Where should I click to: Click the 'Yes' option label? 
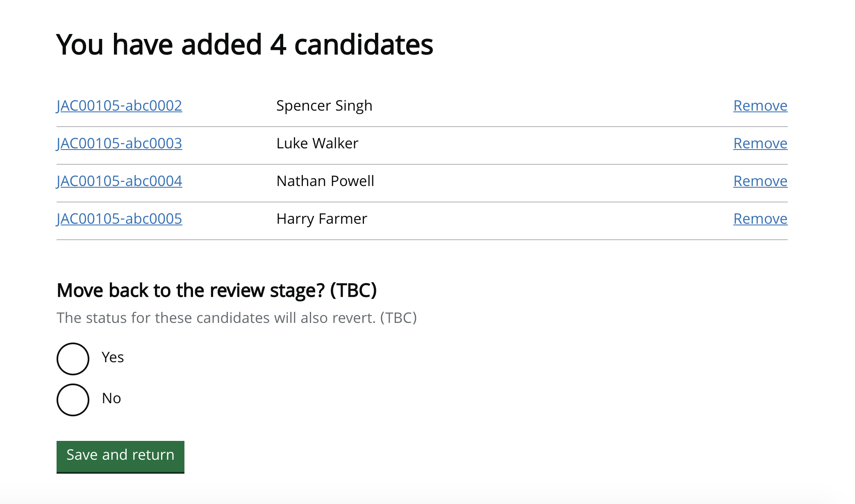(113, 357)
